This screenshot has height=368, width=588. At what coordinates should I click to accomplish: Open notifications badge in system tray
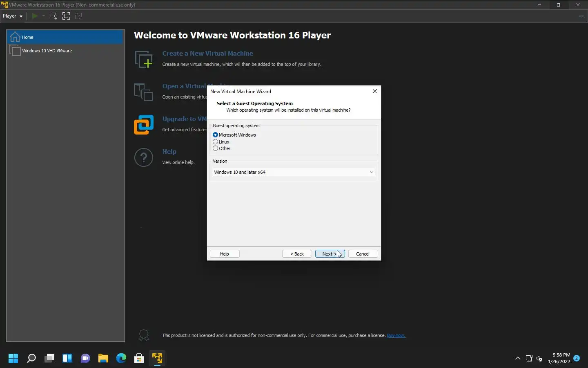click(577, 358)
